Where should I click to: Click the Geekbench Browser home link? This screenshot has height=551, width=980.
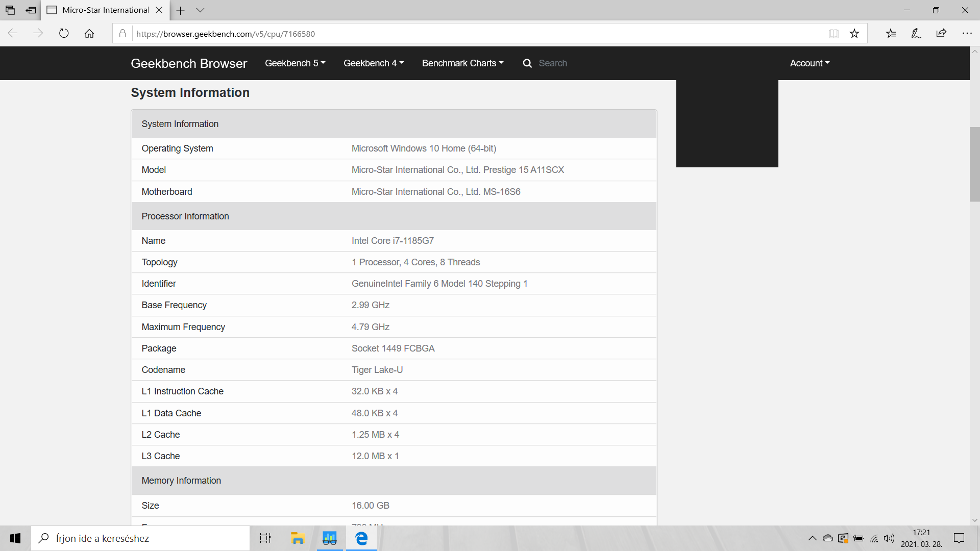pyautogui.click(x=189, y=63)
